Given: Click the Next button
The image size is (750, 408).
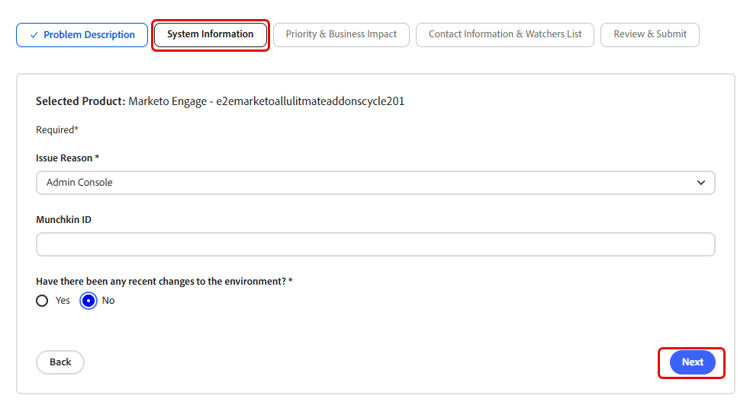Looking at the screenshot, I should pos(692,362).
